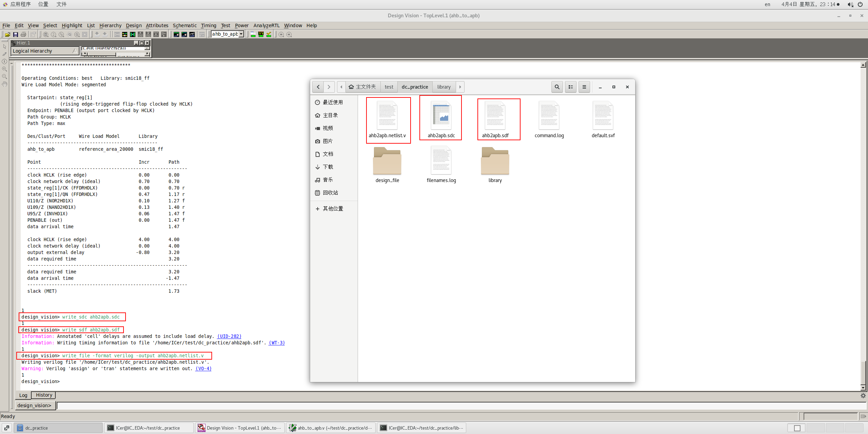Click the histogram waveform toolbar icon

192,34
